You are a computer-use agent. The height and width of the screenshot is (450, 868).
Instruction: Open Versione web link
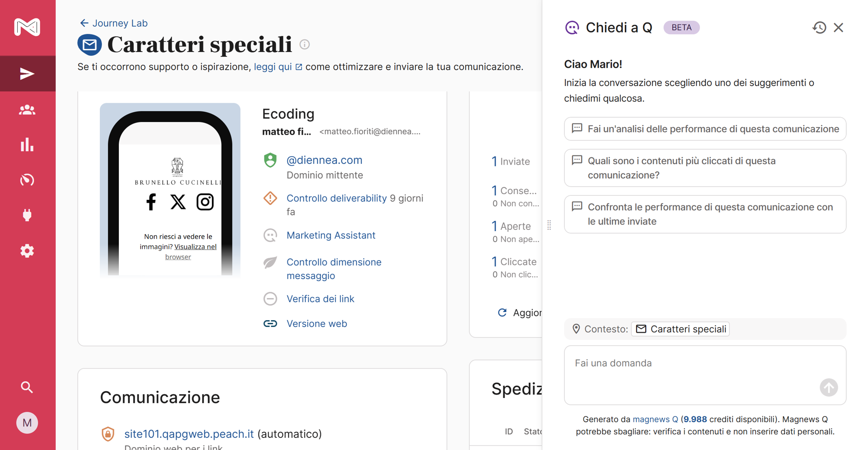[316, 323]
